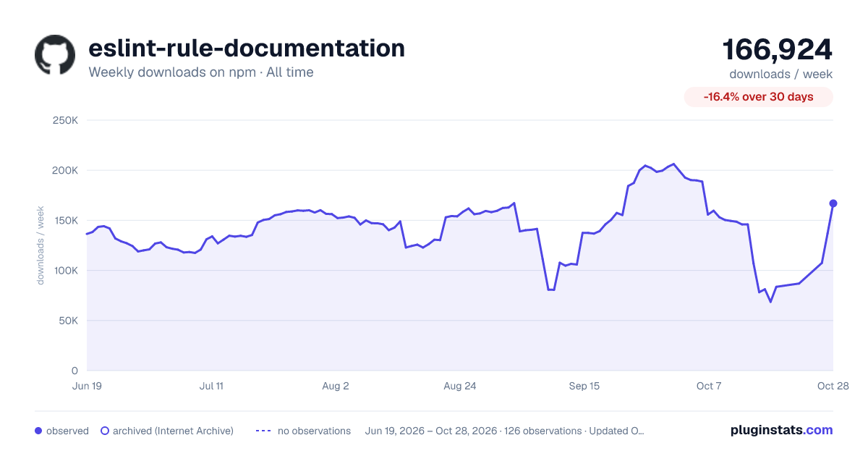868x456 pixels.
Task: Click the Jul 11 x-axis label
Action: coord(211,386)
